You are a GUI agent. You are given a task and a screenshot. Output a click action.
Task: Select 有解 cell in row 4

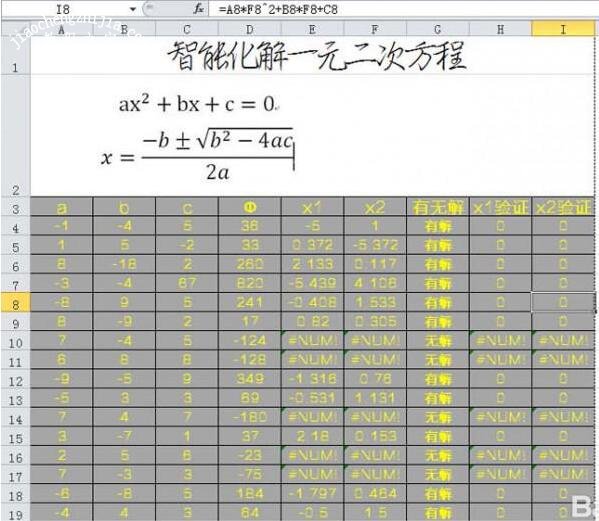[437, 226]
